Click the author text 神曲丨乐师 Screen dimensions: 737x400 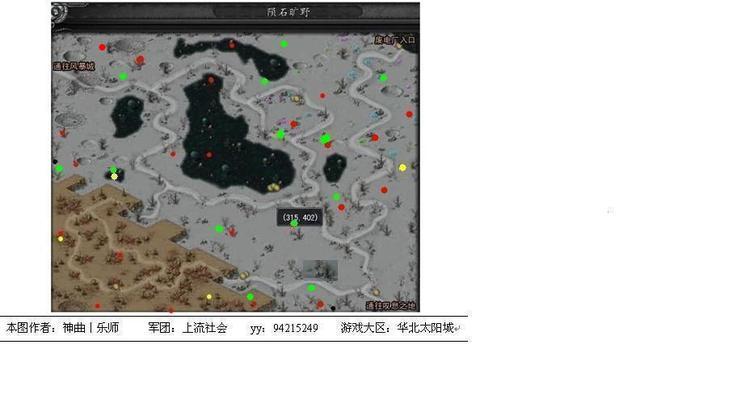[x=91, y=328]
